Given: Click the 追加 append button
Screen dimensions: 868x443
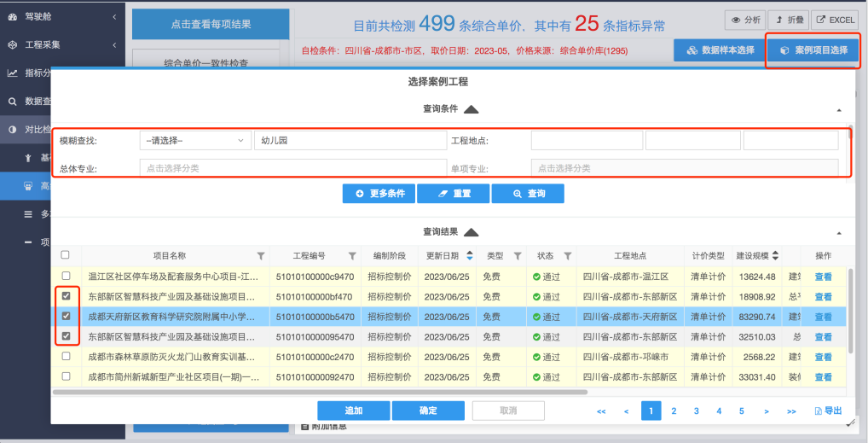Looking at the screenshot, I should pos(354,411).
